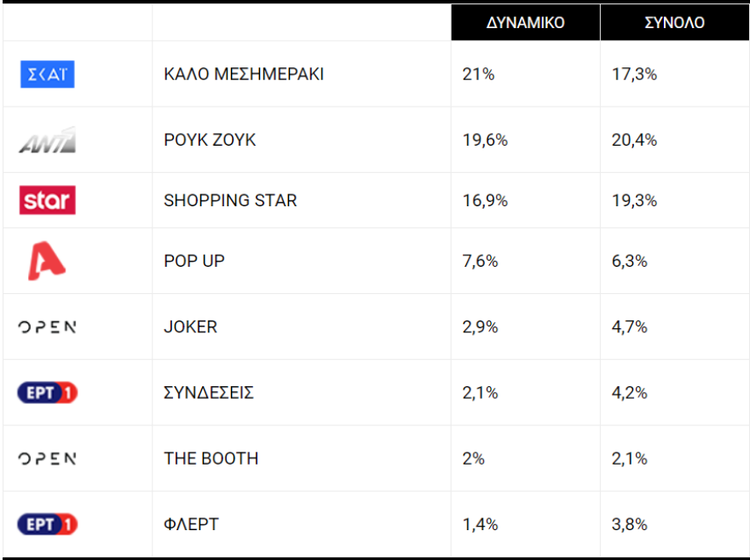Click the ΡΟΥΚ ΖΟΥΚ show name
The width and height of the screenshot is (750, 560).
click(210, 140)
